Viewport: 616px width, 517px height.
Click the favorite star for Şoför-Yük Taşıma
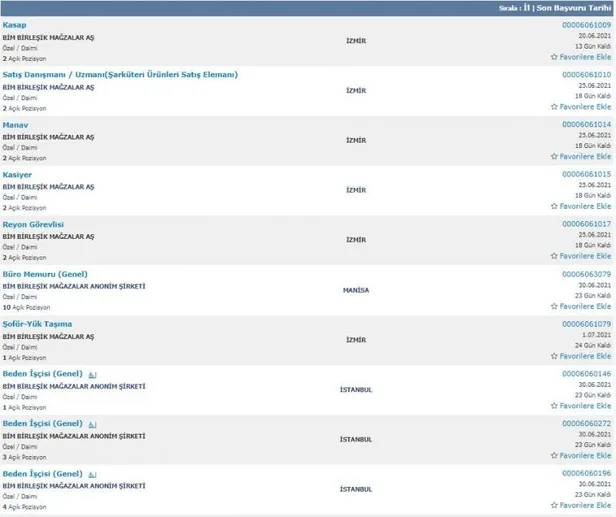(x=553, y=356)
